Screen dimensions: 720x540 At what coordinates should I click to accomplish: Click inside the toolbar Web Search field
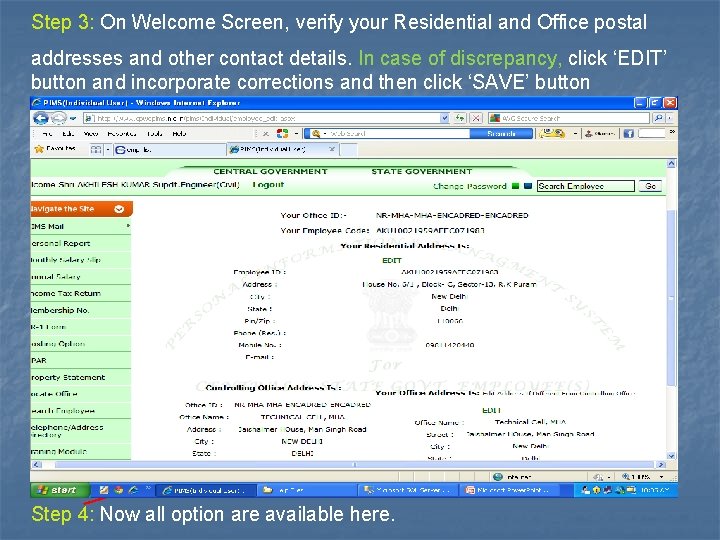tap(395, 134)
